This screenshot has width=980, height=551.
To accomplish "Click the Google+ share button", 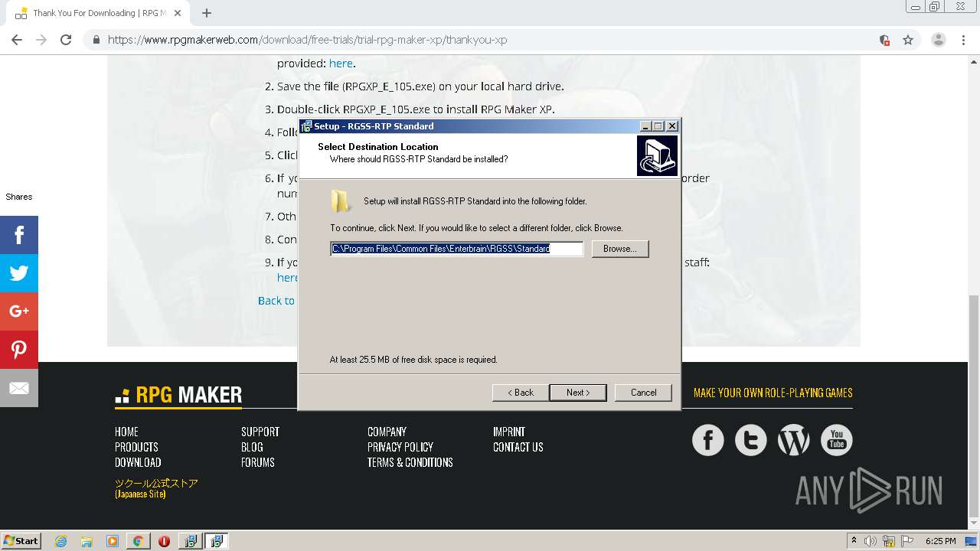I will 19,311.
